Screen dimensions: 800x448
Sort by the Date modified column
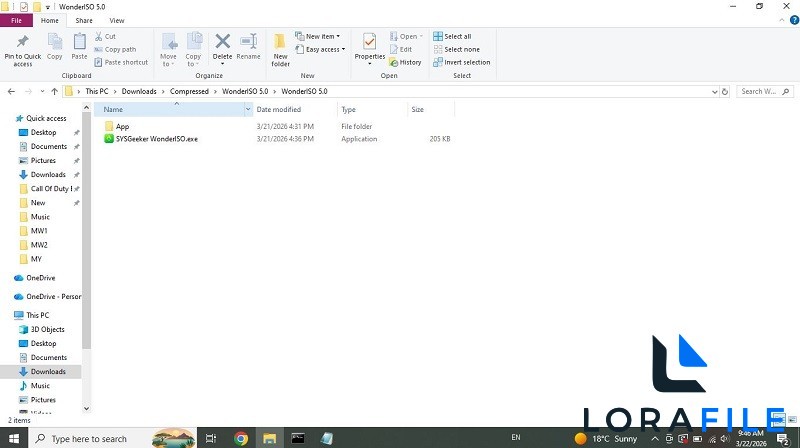[x=279, y=109]
